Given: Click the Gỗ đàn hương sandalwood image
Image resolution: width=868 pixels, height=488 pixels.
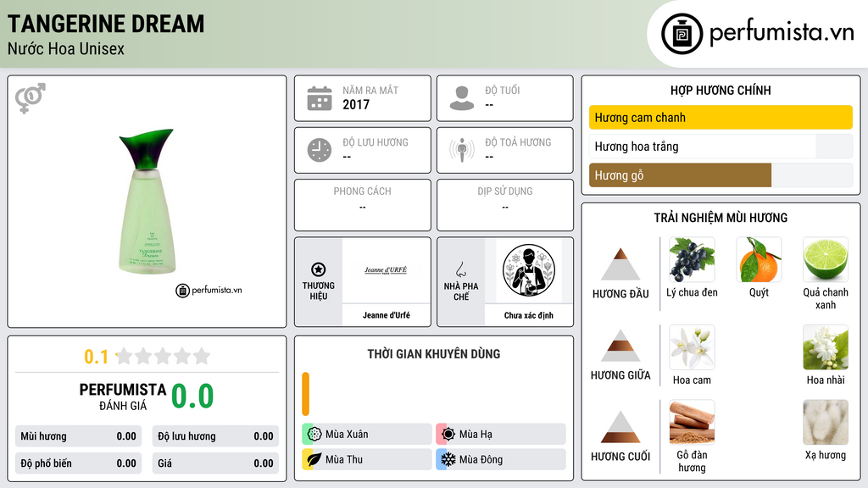Looking at the screenshot, I should tap(692, 422).
